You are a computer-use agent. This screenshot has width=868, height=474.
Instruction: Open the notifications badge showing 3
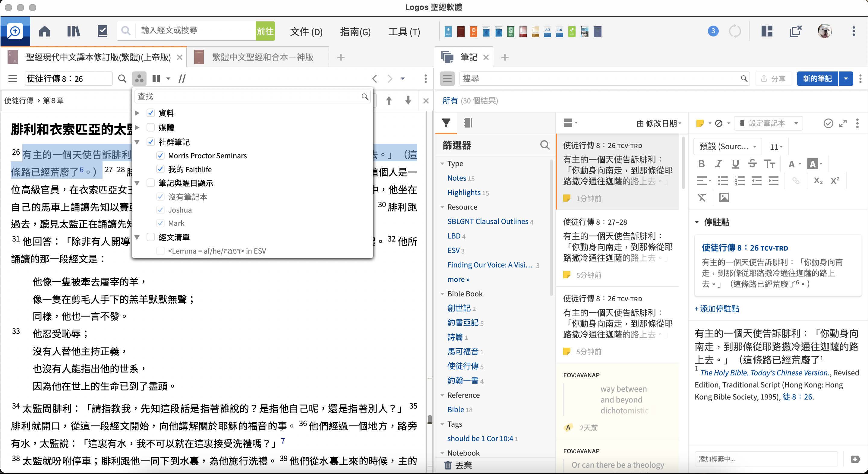click(713, 31)
